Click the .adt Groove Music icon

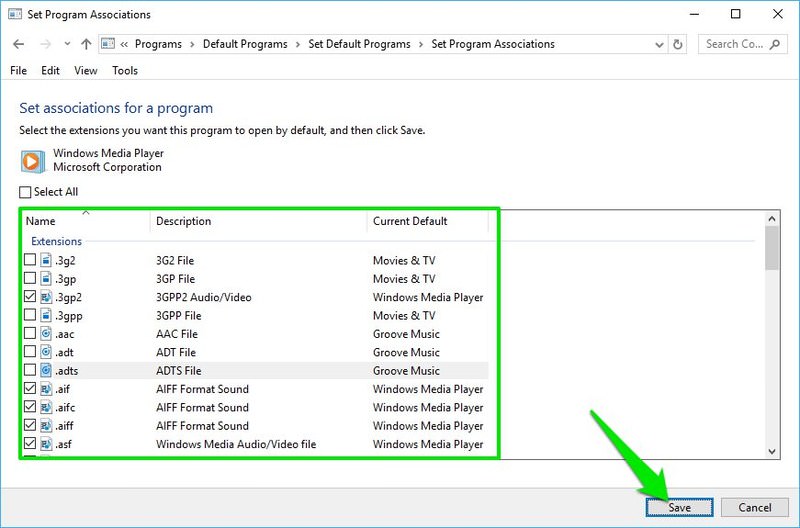tap(46, 352)
